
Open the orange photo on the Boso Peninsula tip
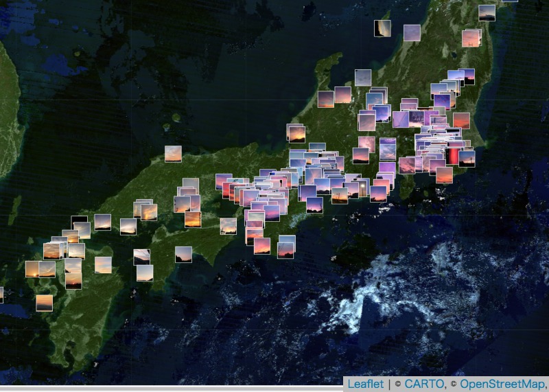point(444,175)
